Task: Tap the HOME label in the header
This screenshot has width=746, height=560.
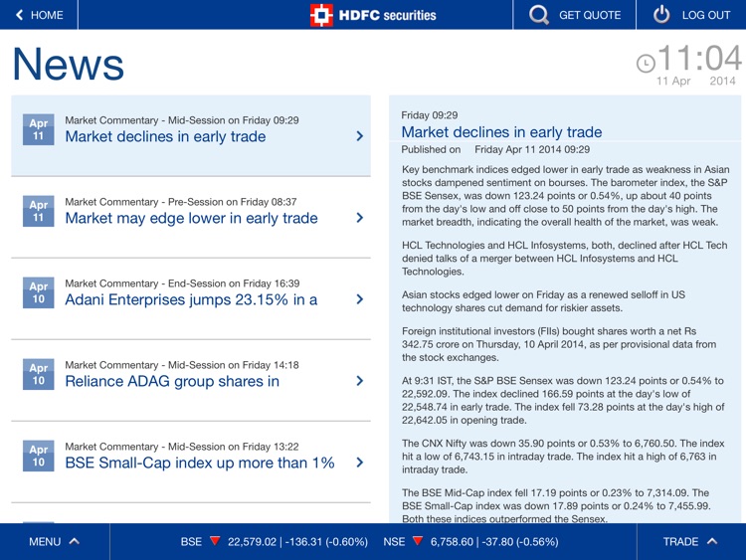Action: click(x=47, y=15)
